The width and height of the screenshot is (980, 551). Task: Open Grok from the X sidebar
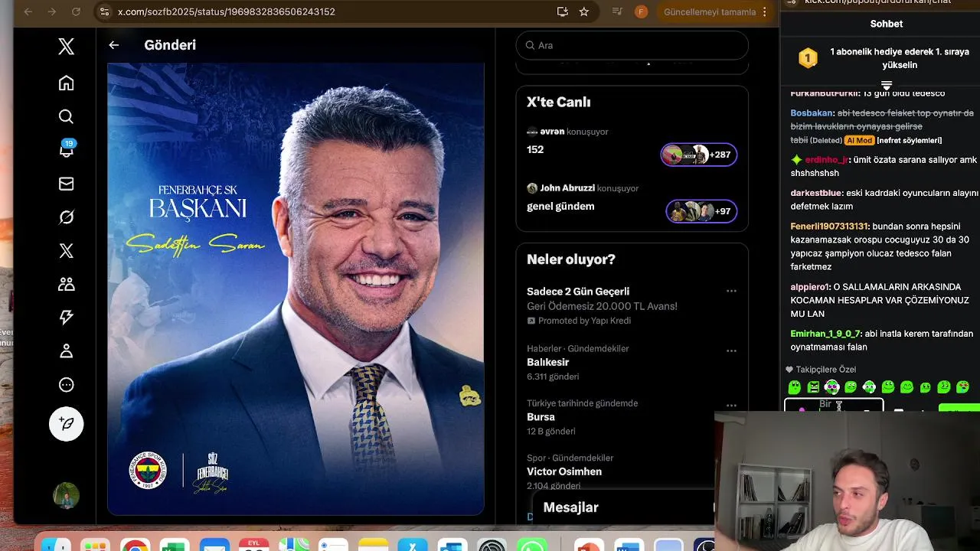67,217
